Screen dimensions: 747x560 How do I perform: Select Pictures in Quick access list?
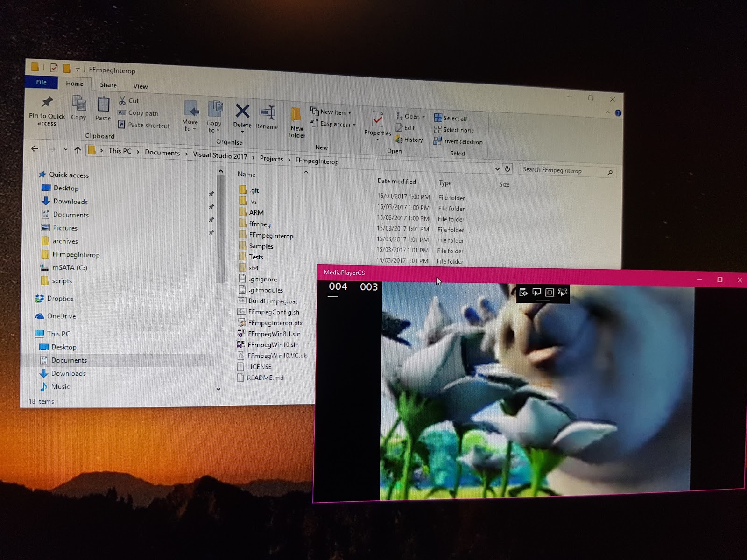point(59,228)
